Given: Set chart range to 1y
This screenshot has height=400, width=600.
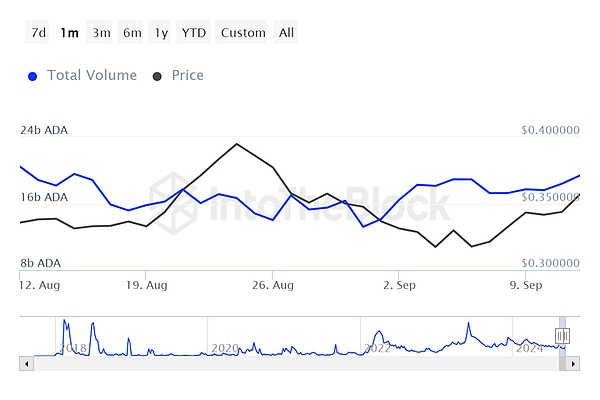Looking at the screenshot, I should pos(161,32).
